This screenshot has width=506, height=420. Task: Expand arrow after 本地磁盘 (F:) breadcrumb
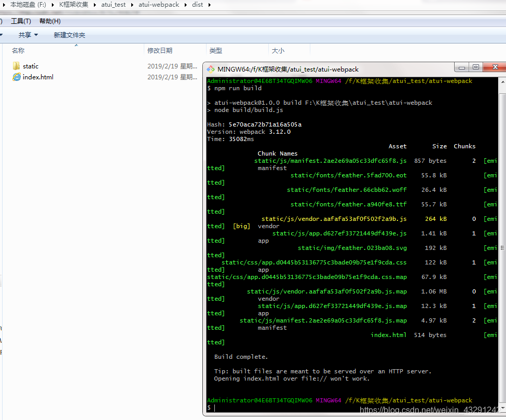tap(52, 5)
